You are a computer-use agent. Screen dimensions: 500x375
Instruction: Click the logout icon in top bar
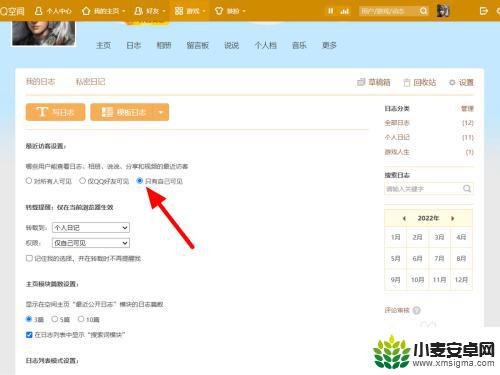(483, 11)
